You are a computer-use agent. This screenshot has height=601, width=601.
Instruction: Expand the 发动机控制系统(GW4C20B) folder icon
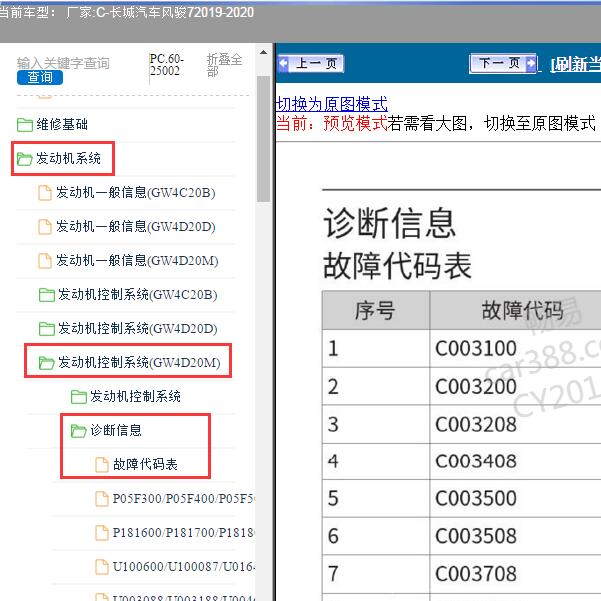[x=47, y=295]
